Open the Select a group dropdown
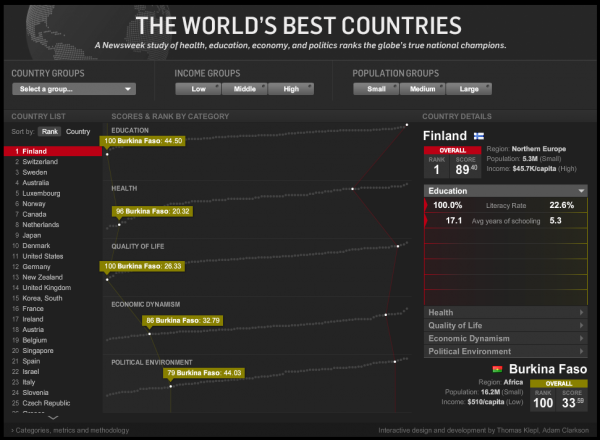This screenshot has height=440, width=600. pos(74,89)
